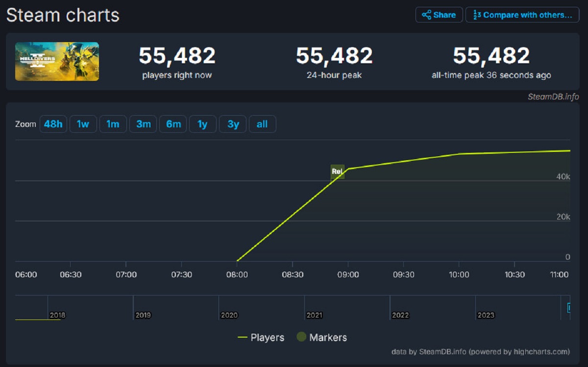Click 2019 in the navigator timeline
Viewport: 588px width, 367px height.
coord(143,315)
